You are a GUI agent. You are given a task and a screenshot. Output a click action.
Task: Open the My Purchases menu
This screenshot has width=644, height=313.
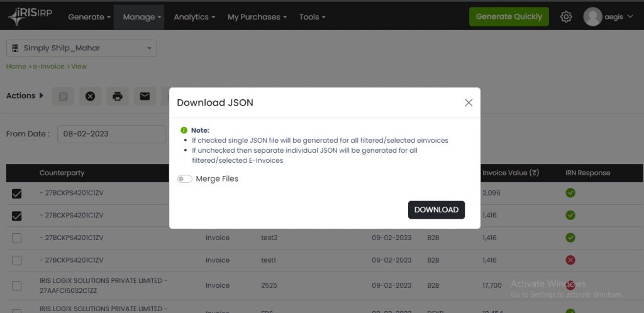point(257,17)
